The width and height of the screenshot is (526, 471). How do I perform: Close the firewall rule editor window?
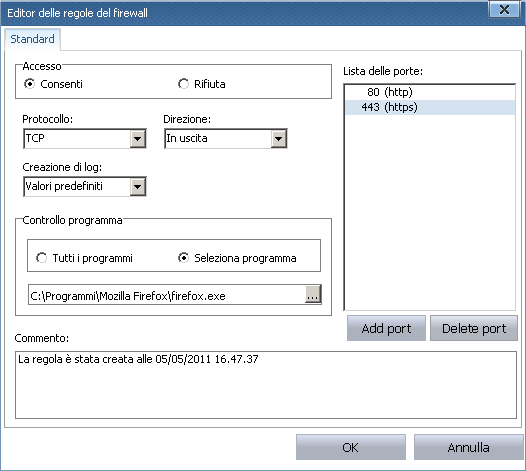tap(504, 10)
